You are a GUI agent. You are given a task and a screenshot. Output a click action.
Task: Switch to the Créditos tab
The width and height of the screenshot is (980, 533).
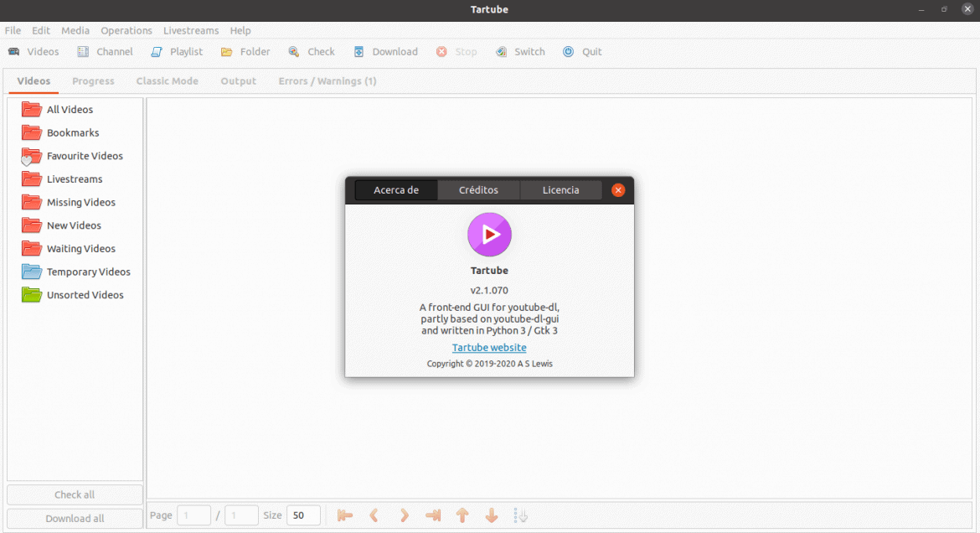point(479,190)
